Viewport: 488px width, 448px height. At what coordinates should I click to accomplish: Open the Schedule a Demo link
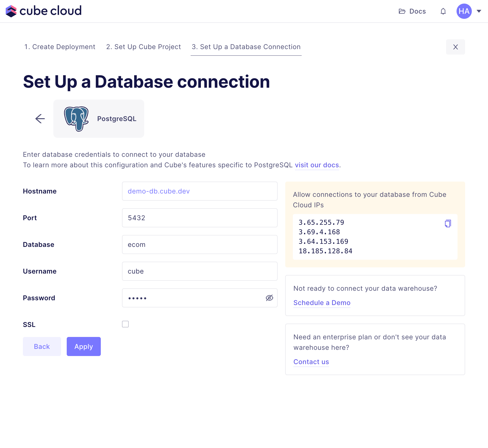pyautogui.click(x=322, y=303)
